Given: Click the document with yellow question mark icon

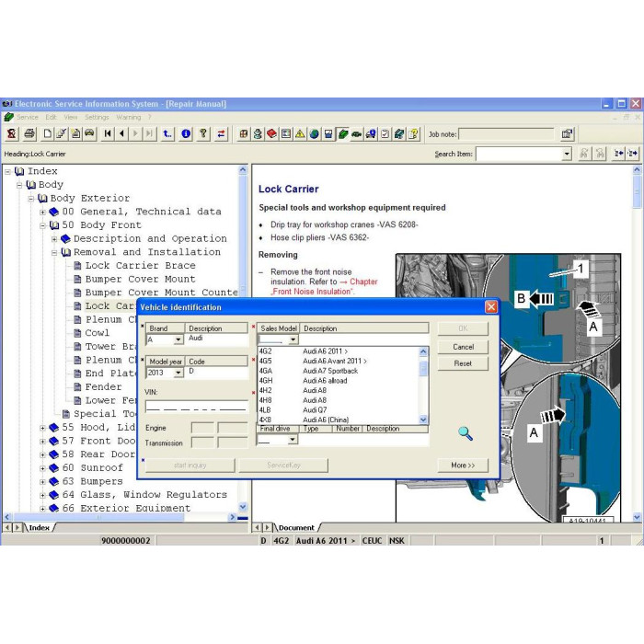Looking at the screenshot, I should tap(413, 134).
